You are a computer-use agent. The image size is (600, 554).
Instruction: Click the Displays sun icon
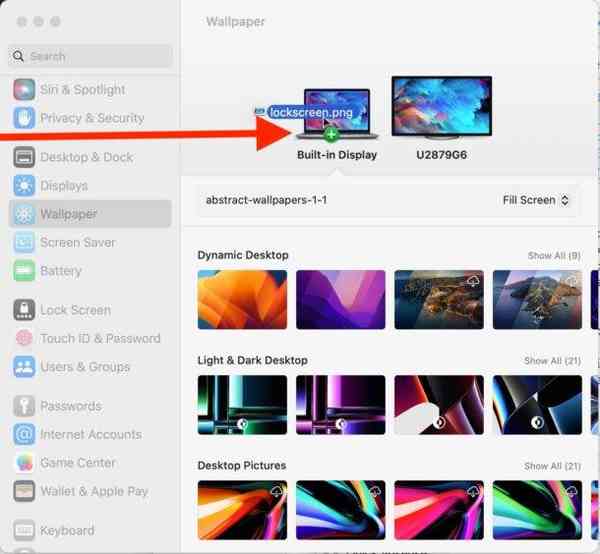point(24,186)
